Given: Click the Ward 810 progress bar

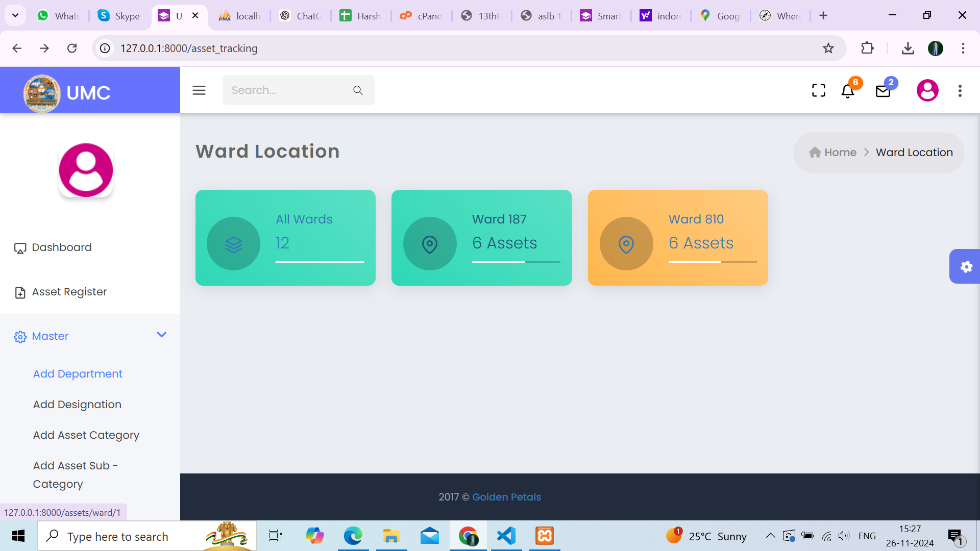Looking at the screenshot, I should pos(713,262).
